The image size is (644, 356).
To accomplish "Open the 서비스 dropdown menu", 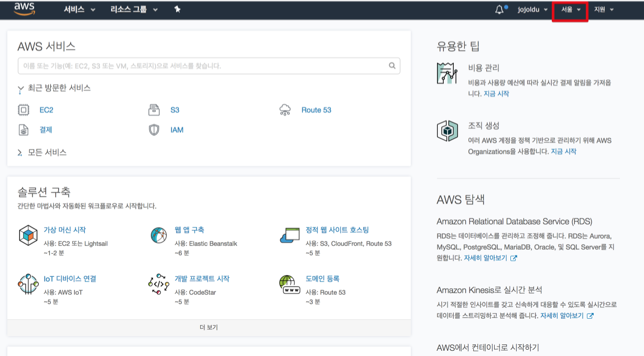I will (80, 9).
